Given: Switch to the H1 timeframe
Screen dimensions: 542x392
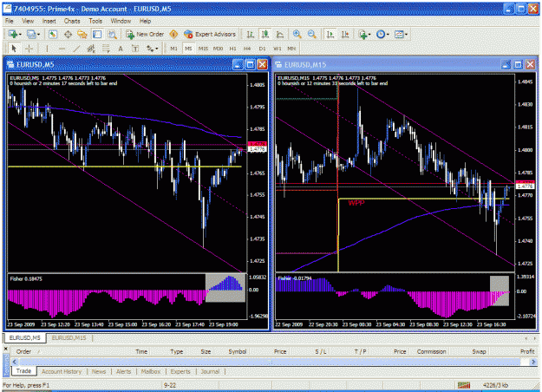Looking at the screenshot, I should 233,49.
